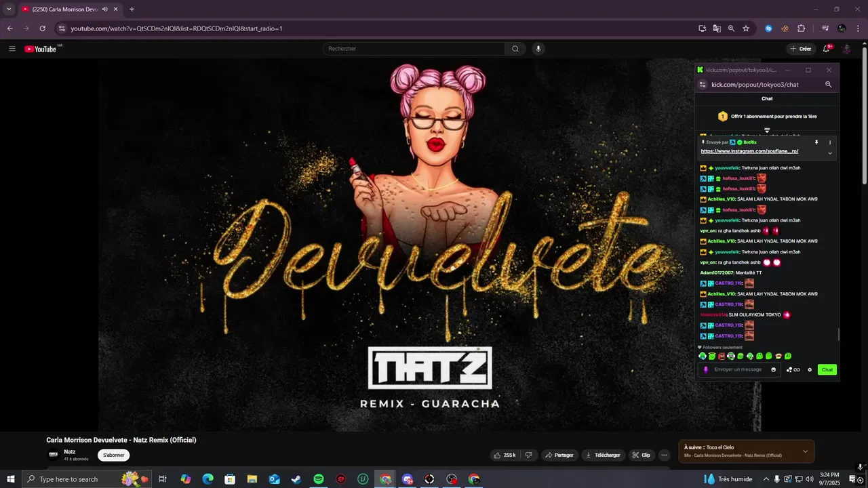Insert the red angry Kick emote
868x488 pixels.
722,356
